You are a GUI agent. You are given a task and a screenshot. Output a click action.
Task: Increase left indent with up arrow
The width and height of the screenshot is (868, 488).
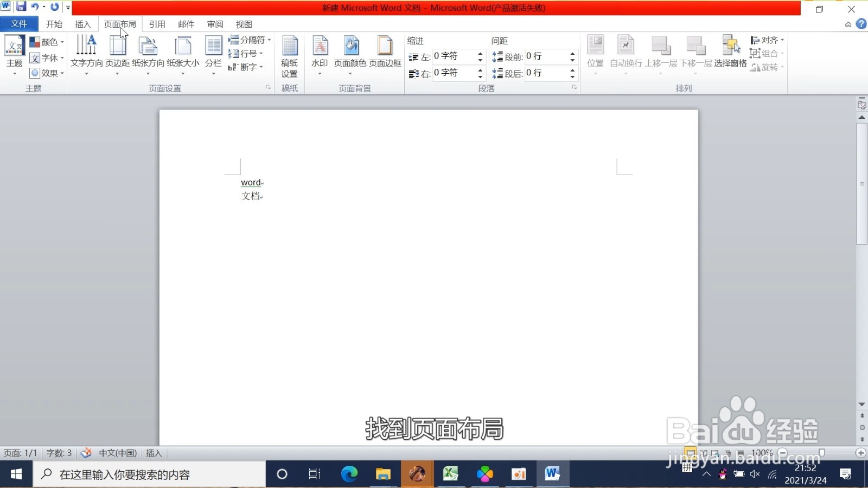pos(480,53)
